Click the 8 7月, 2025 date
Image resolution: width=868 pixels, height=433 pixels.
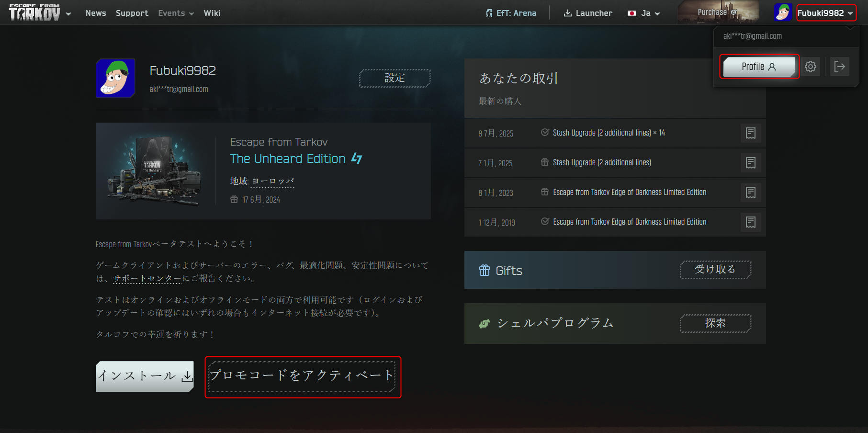pos(496,134)
